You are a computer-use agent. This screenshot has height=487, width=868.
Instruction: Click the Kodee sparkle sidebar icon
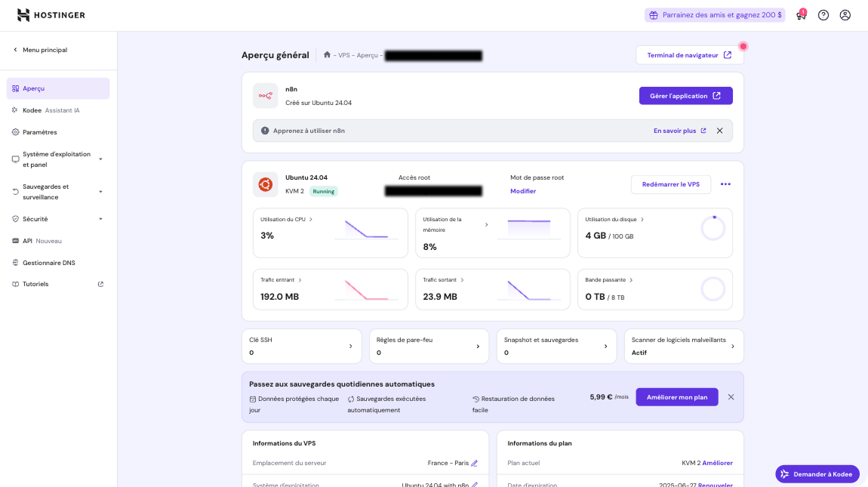coord(16,110)
